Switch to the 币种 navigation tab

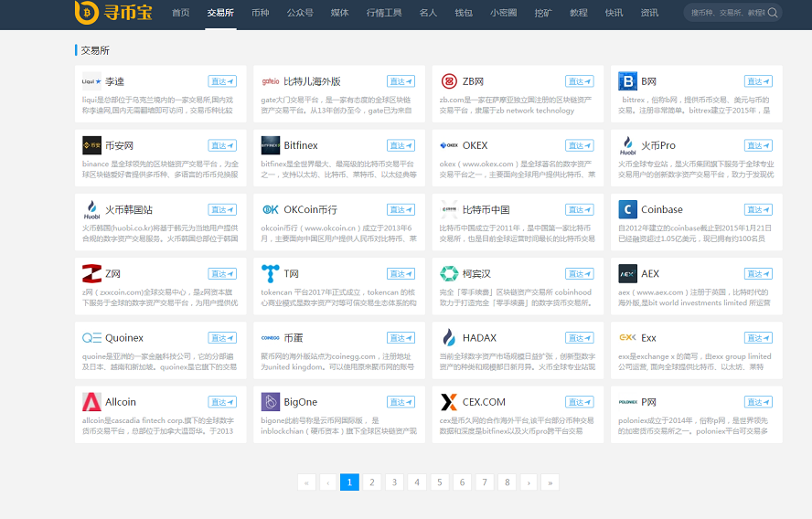point(261,13)
